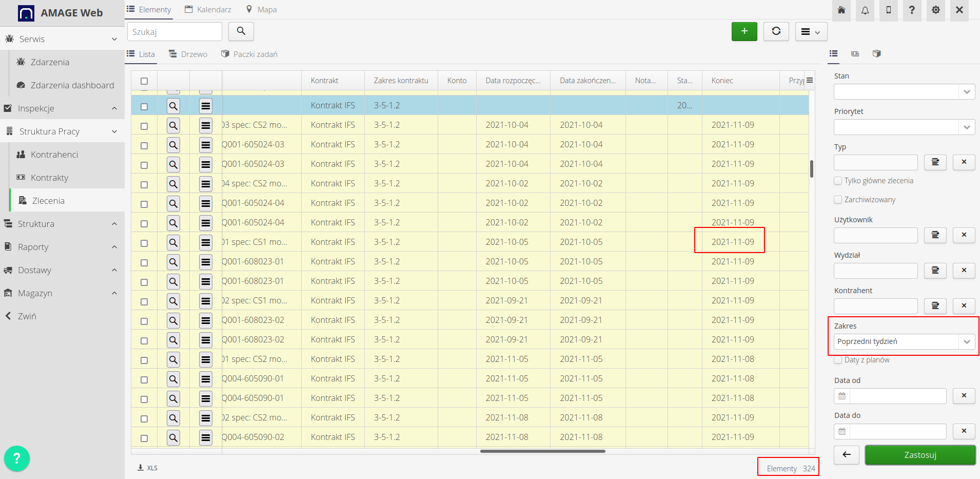This screenshot has width=980, height=479.
Task: Expand the Stan filter dropdown
Action: pyautogui.click(x=967, y=91)
